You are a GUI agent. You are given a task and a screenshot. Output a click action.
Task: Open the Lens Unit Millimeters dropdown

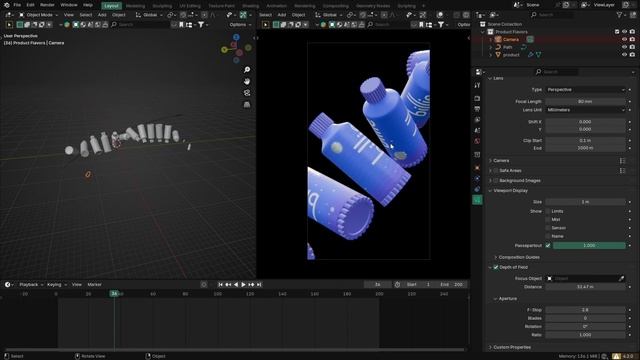coord(585,110)
